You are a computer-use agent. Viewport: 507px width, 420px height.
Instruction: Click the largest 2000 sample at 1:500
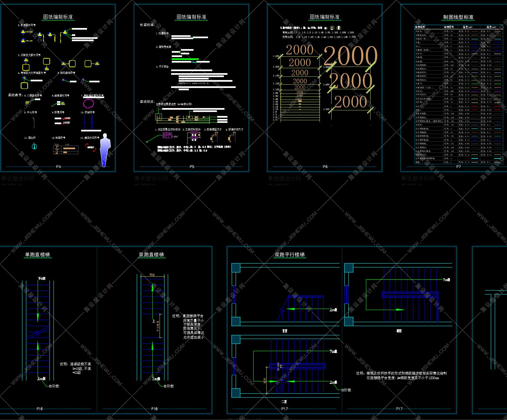pyautogui.click(x=350, y=56)
